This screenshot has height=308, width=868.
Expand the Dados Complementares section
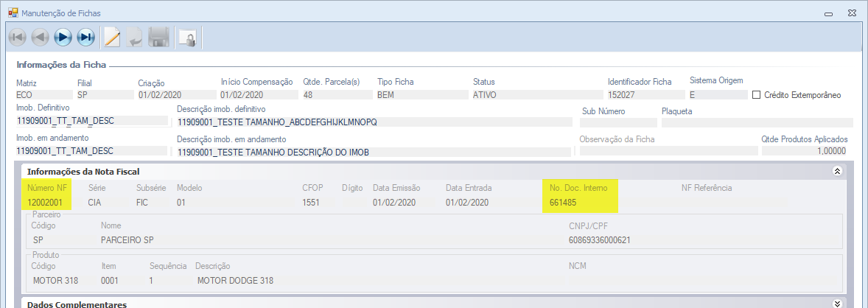[x=836, y=304]
